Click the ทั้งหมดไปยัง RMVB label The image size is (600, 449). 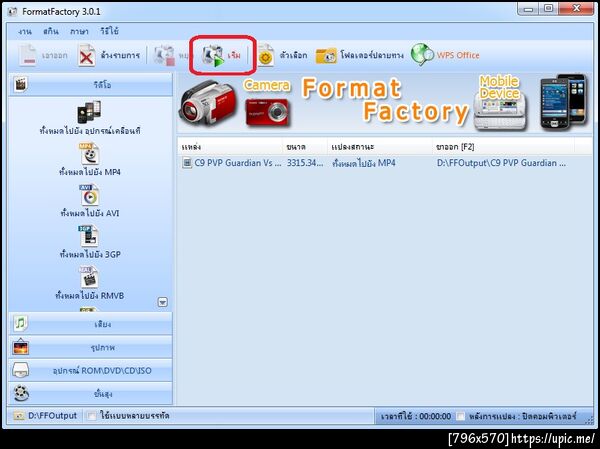coord(90,296)
